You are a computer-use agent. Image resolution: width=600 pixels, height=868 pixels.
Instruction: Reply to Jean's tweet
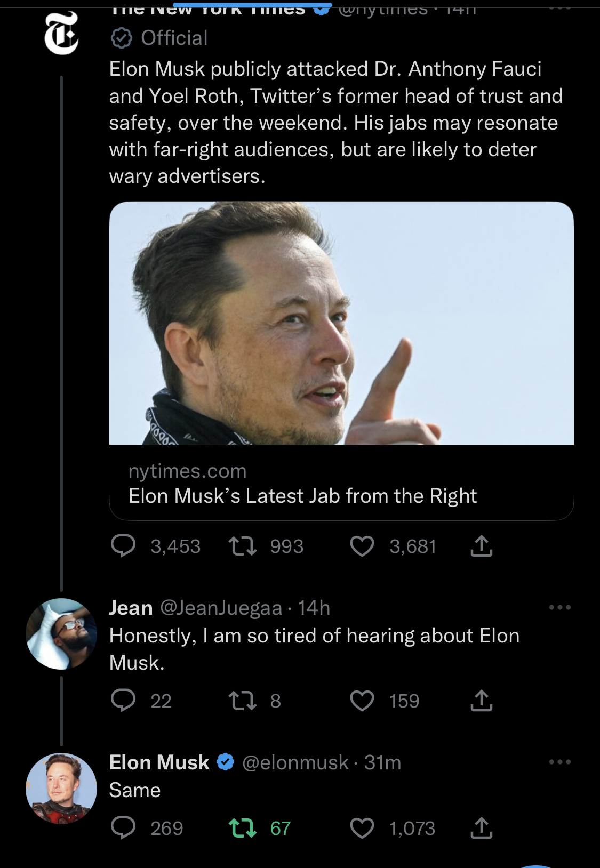(123, 700)
